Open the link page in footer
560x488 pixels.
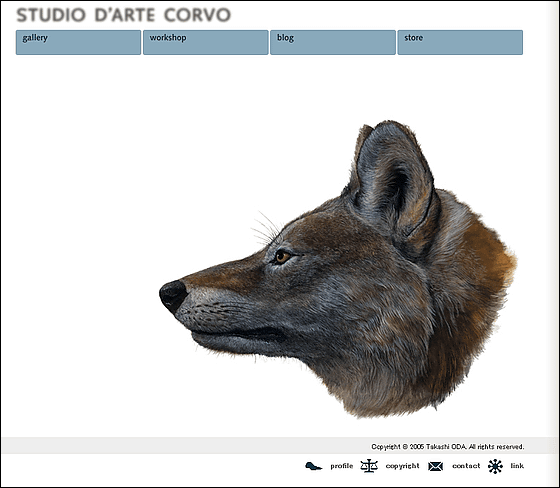(x=517, y=465)
